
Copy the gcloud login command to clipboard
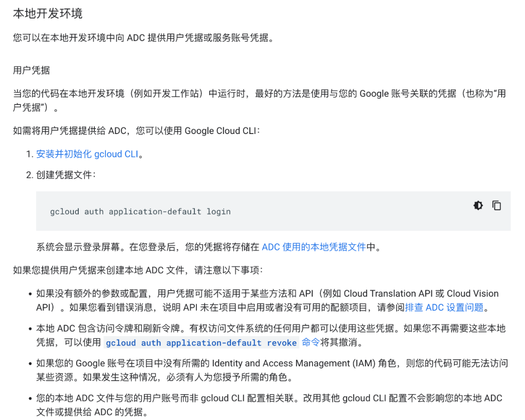click(496, 205)
